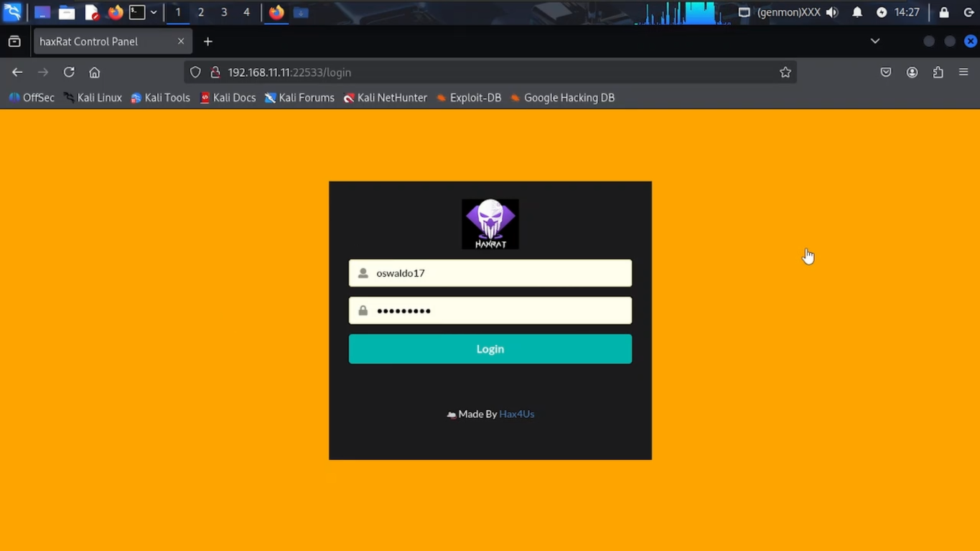Click the show desktop panel icon
This screenshot has width=980, height=551.
pos(42,12)
